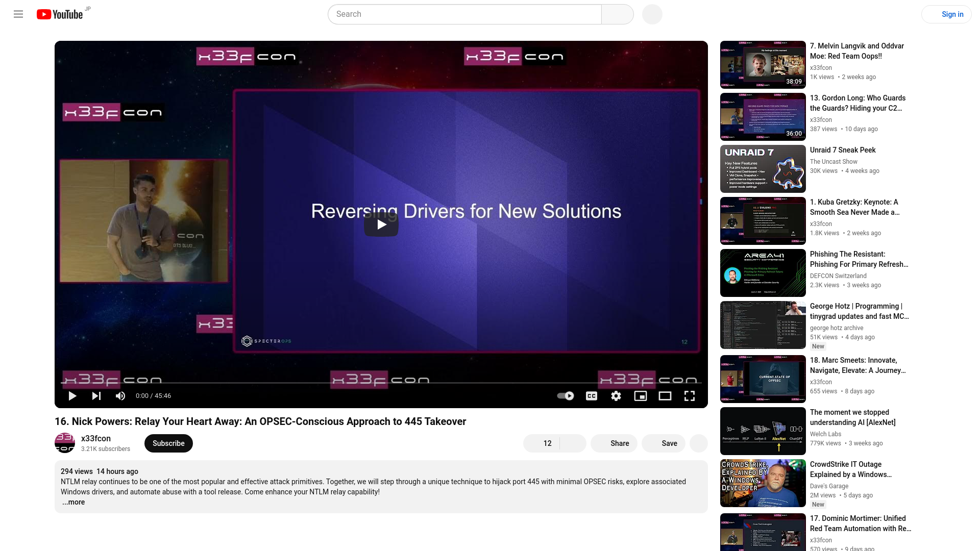Subscribe to x33fcon channel
The height and width of the screenshot is (551, 980).
(x=168, y=443)
